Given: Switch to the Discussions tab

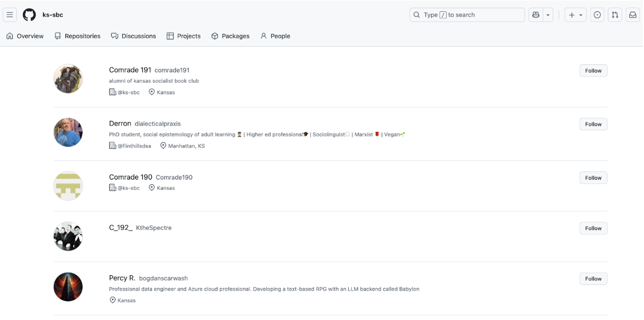Looking at the screenshot, I should pos(133,36).
